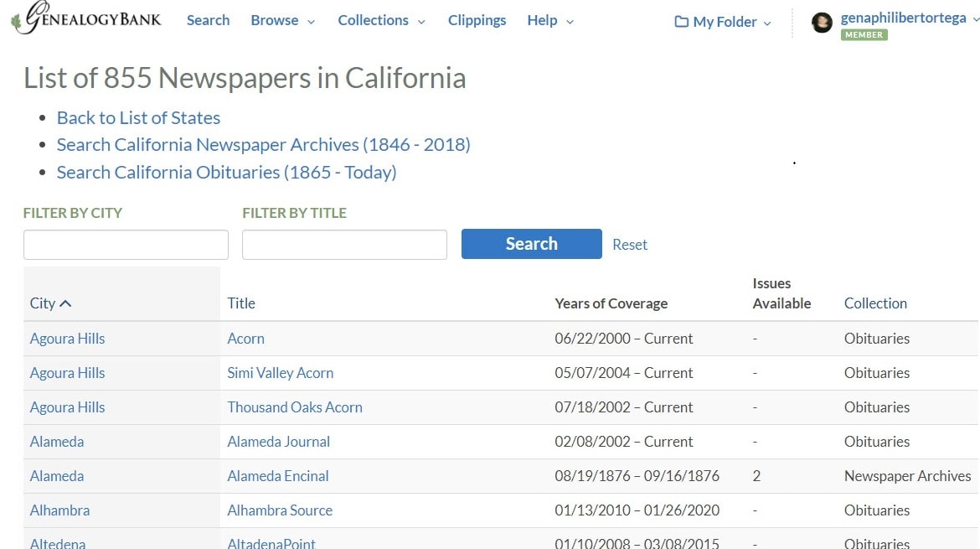The height and width of the screenshot is (549, 980).
Task: Reset the filters
Action: [x=629, y=245]
